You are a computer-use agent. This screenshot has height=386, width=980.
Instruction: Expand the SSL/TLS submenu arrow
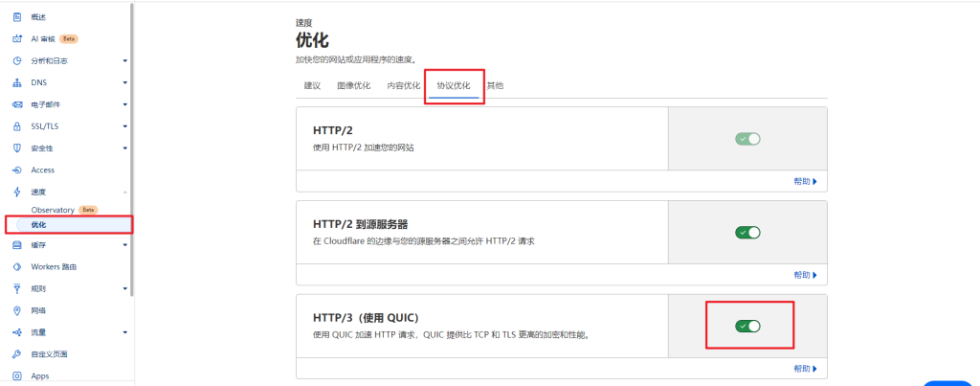(125, 126)
